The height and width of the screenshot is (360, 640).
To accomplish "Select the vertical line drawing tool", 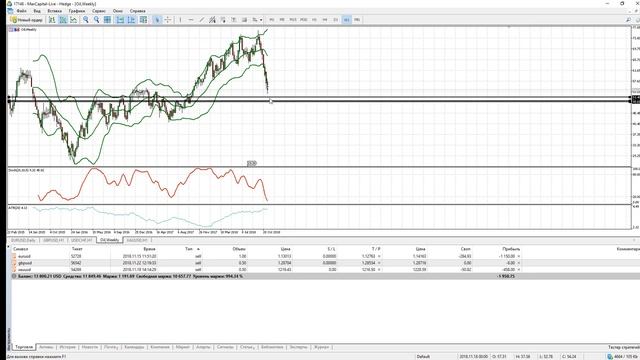I will (x=180, y=20).
